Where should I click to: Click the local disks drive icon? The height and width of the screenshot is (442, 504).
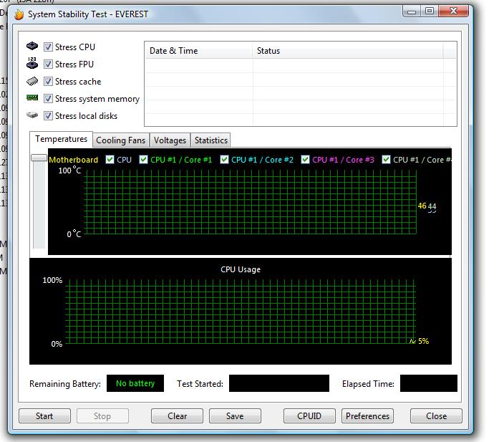[x=32, y=115]
